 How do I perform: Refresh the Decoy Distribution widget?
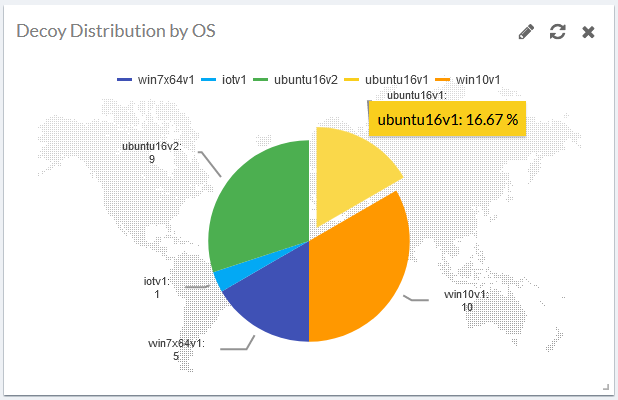coord(557,32)
